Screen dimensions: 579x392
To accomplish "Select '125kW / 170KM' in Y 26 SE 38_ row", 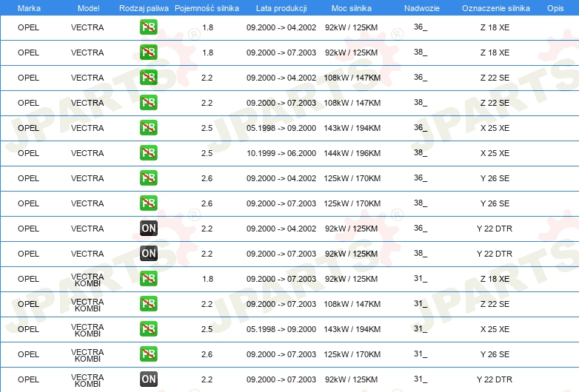I will tap(352, 203).
